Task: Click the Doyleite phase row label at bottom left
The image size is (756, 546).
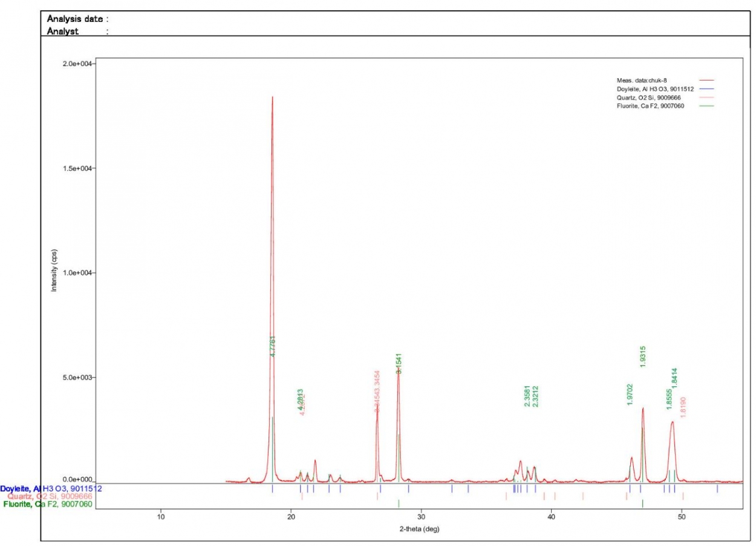Action: (51, 488)
